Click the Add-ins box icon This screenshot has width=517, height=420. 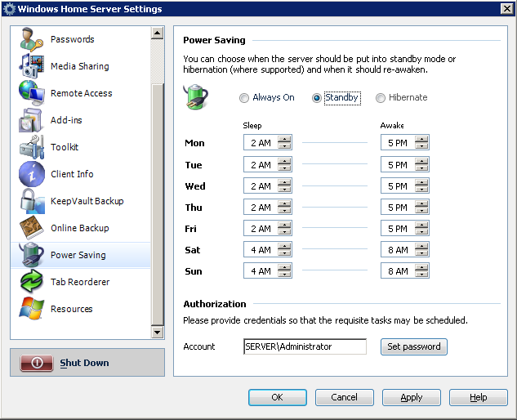pos(30,120)
